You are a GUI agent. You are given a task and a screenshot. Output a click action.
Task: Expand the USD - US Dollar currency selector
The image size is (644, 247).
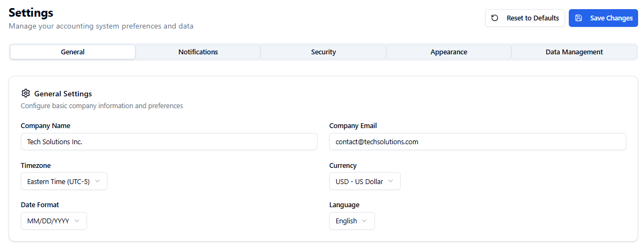(365, 181)
